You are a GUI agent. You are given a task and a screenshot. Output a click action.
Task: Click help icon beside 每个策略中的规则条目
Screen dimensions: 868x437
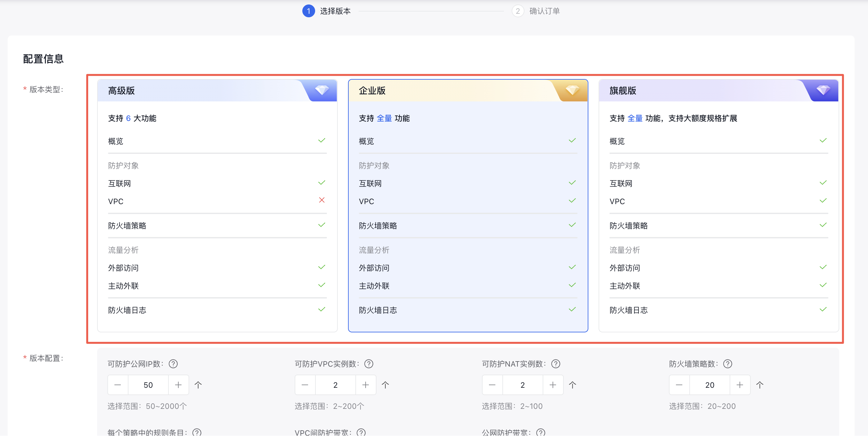tap(197, 432)
